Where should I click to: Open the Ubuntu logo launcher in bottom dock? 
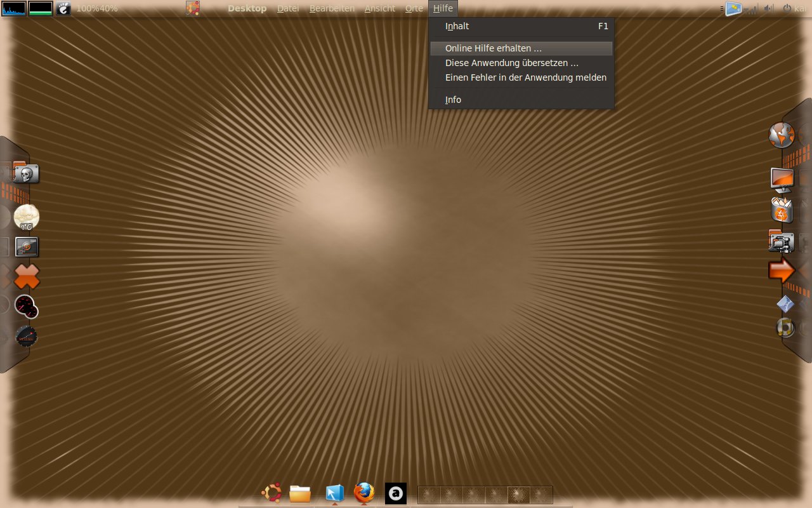coord(272,493)
